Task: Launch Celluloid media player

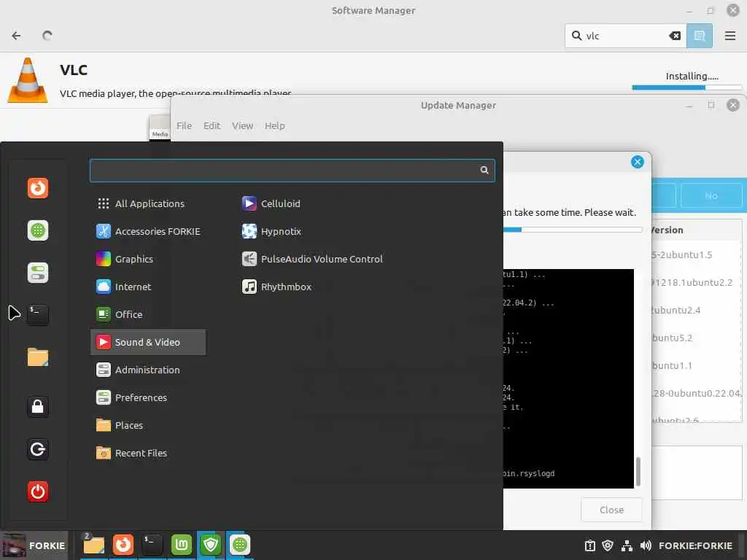Action: [x=271, y=204]
